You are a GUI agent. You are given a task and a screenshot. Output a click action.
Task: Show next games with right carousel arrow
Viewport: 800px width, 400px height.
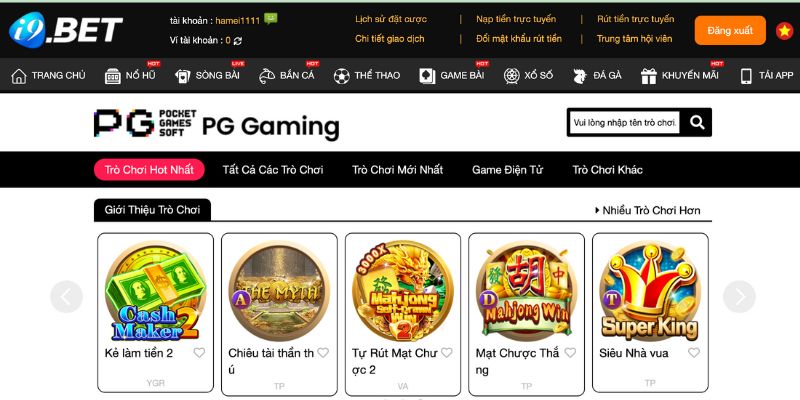tap(739, 296)
